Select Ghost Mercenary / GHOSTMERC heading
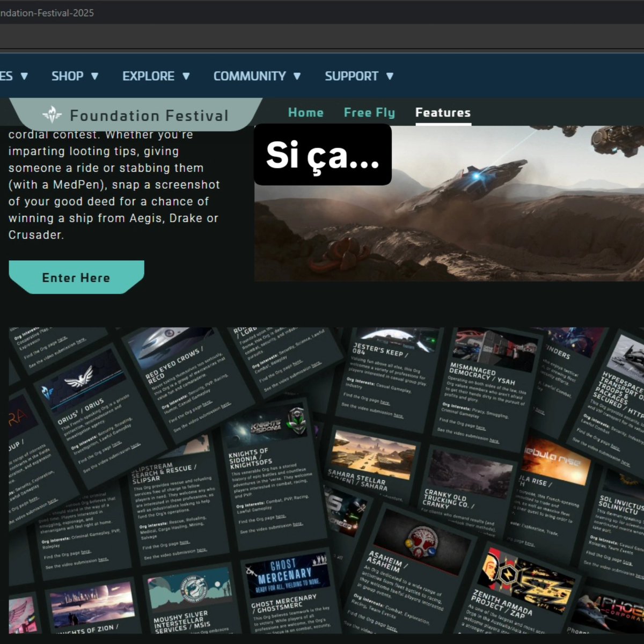 [x=284, y=603]
